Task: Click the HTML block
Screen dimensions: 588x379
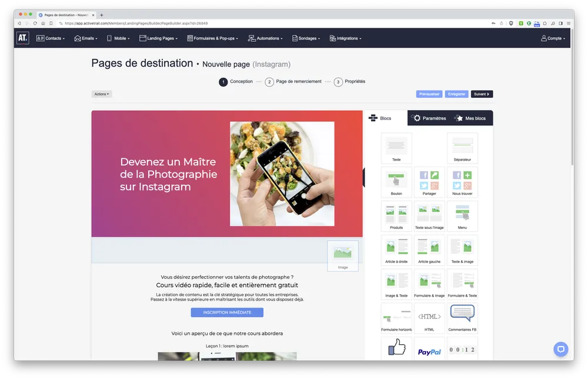Action: 429,317
